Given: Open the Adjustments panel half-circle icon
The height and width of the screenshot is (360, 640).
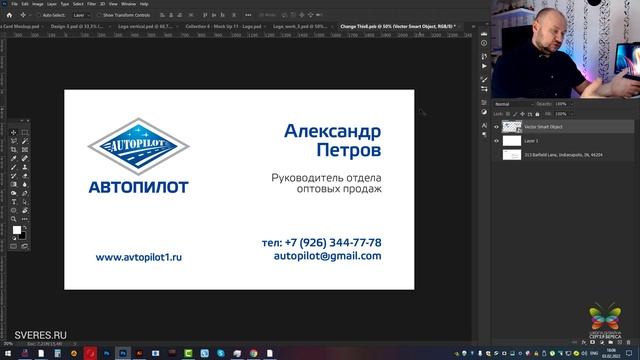Looking at the screenshot, I should (x=484, y=112).
